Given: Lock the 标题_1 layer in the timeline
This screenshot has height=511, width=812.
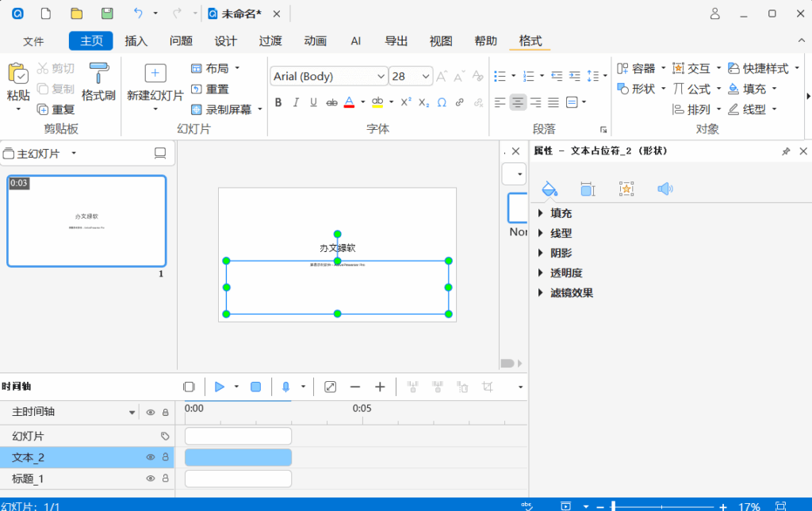Looking at the screenshot, I should click(x=165, y=478).
